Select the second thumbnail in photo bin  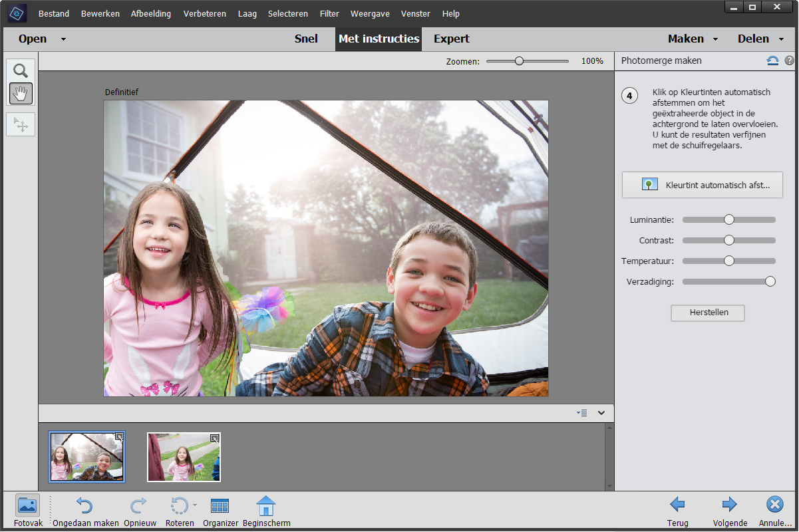[184, 457]
